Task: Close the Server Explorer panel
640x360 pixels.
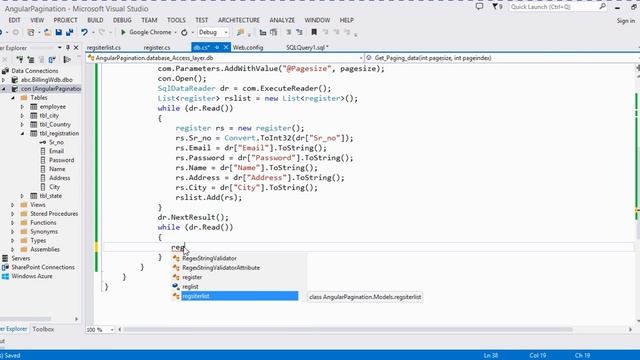Action: [x=76, y=48]
